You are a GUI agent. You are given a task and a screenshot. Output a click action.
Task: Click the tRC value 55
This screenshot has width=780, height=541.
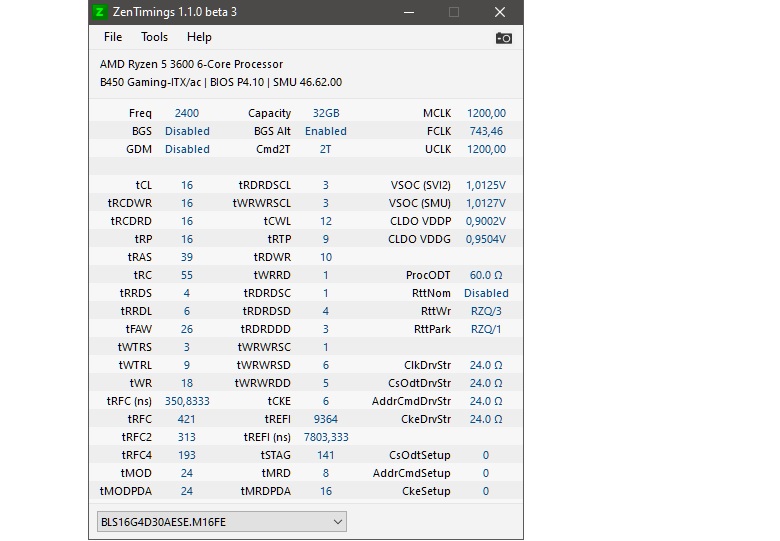187,275
